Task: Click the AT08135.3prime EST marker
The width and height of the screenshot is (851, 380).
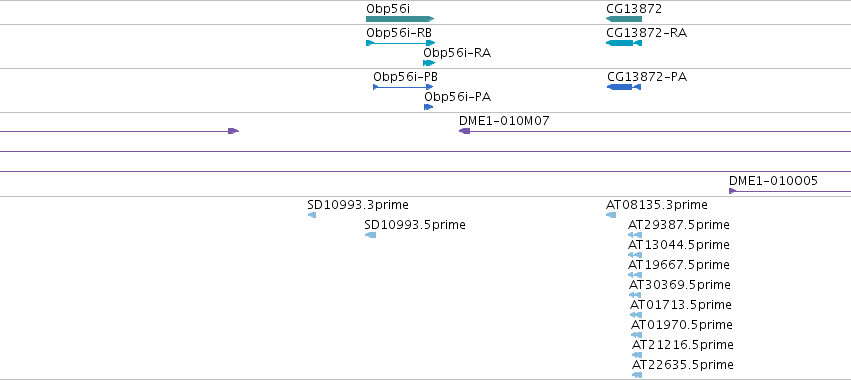Action: [x=611, y=215]
